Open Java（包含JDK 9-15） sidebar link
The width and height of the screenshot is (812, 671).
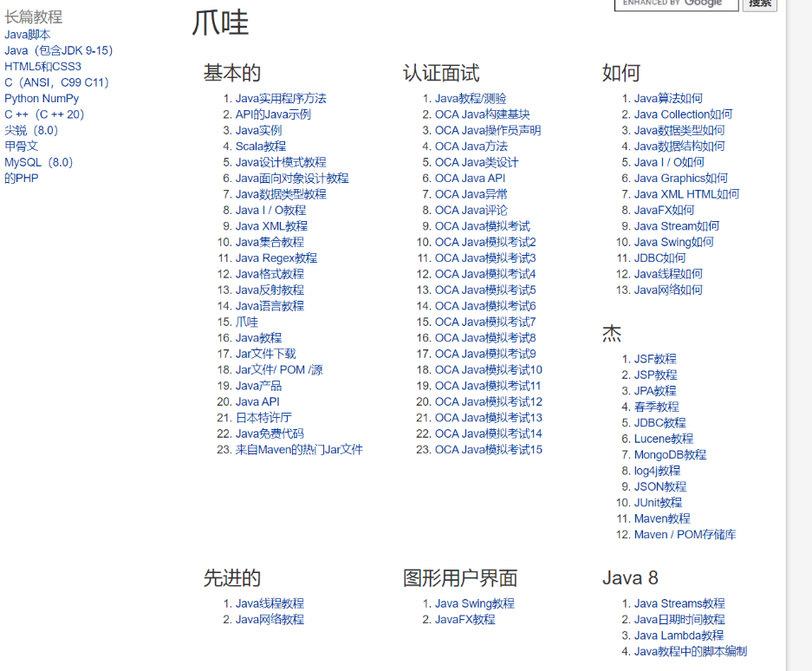tap(59, 51)
